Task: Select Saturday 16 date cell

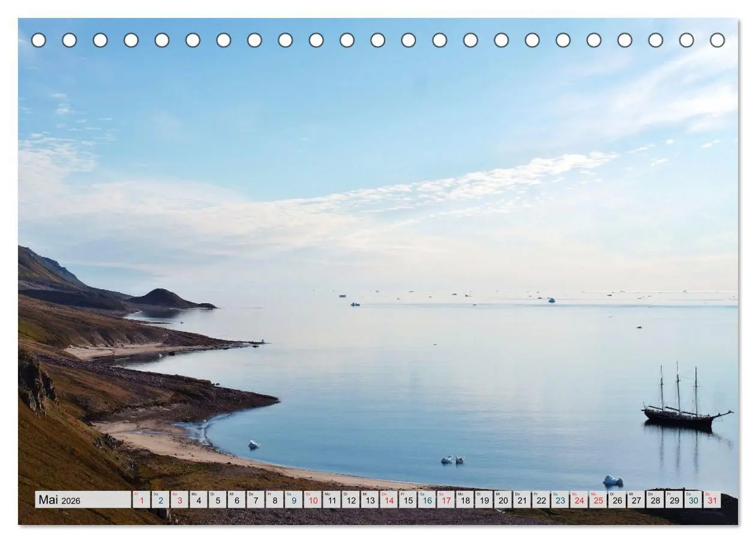Action: click(x=427, y=500)
